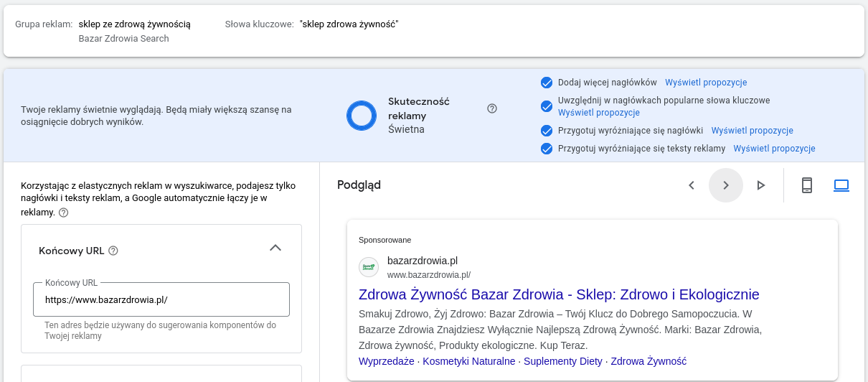868x382 pixels.
Task: Click the help icon beside Skuteczność reklamy
Action: coord(492,108)
